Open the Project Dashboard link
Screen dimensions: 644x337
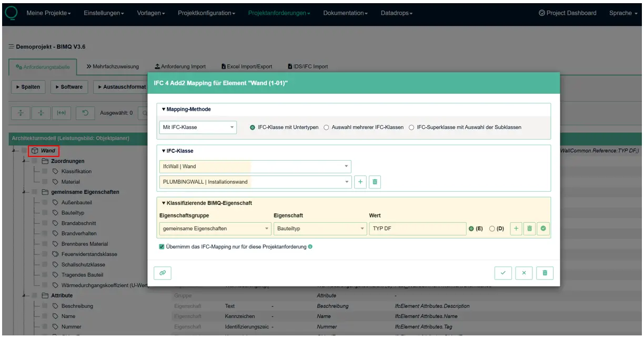568,13
